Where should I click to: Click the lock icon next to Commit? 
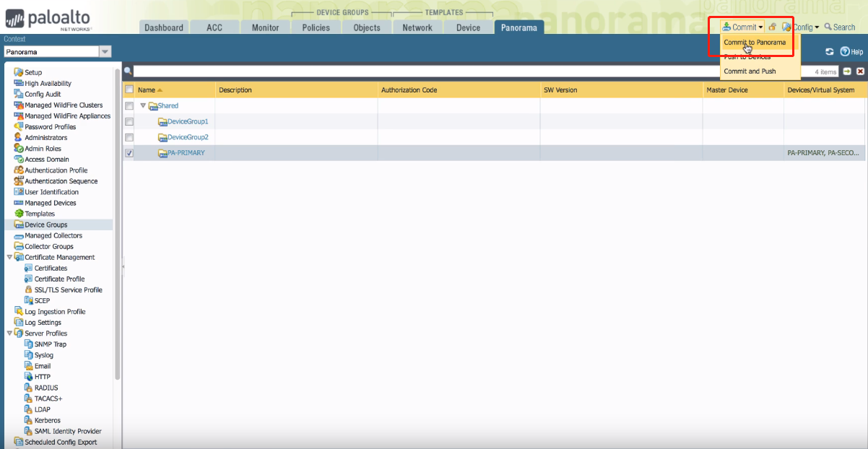[772, 27]
